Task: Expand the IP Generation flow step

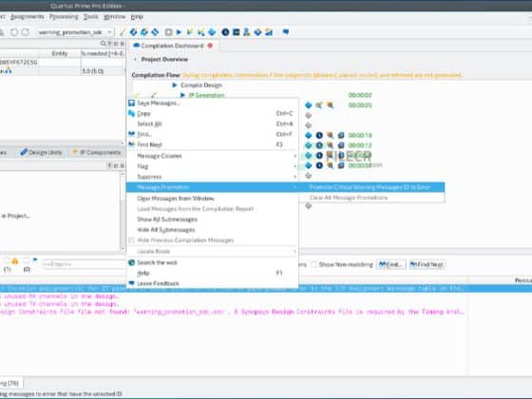Action: point(182,95)
